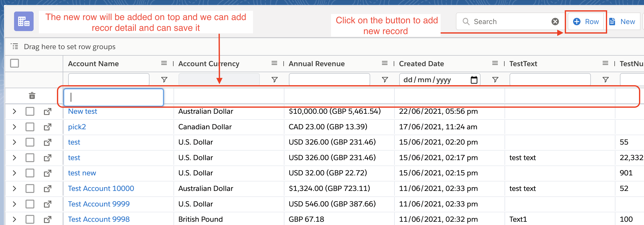Click the TestText column header
This screenshot has width=644, height=225.
(523, 64)
